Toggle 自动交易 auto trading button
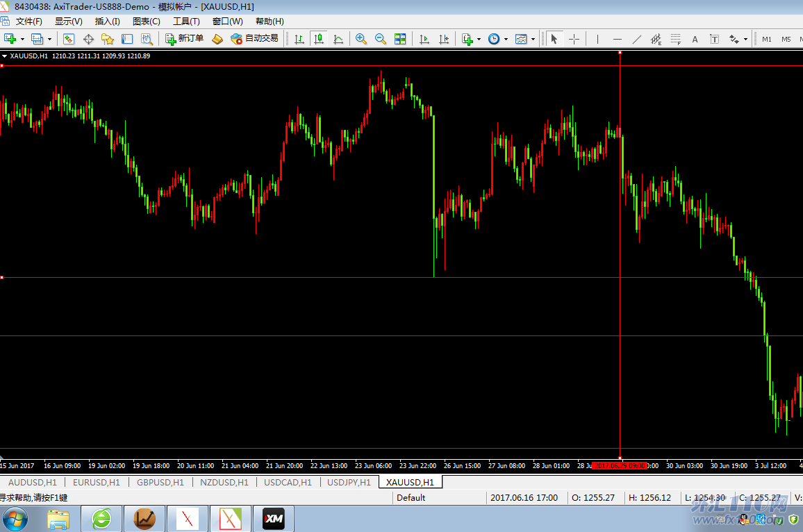Screen dimensions: 803x532 (x=254, y=39)
